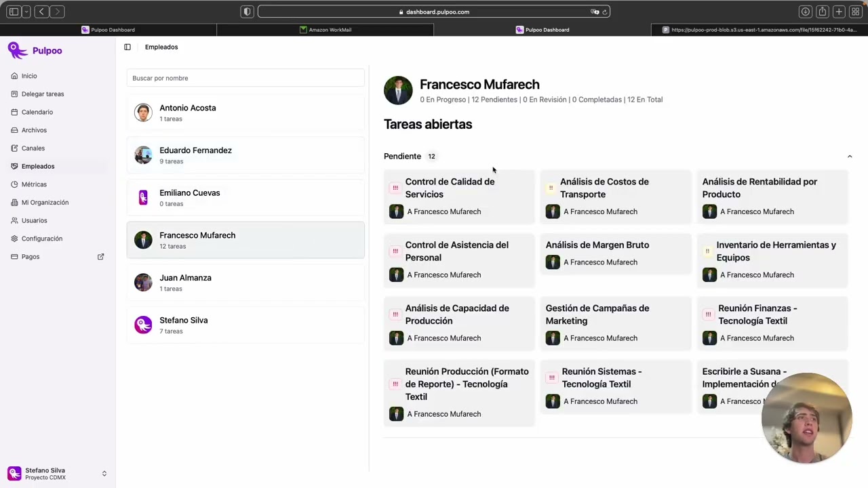Click the Usuarios sidebar icon
This screenshot has width=868, height=488.
tap(15, 220)
